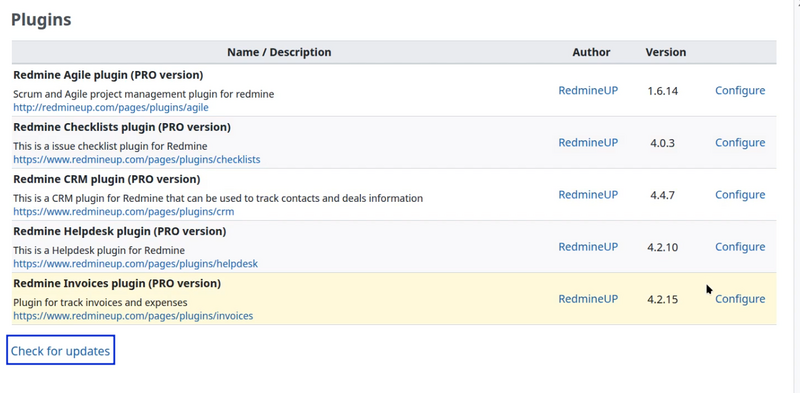The height and width of the screenshot is (393, 800).
Task: Configure the Redmine CRM plugin
Action: pyautogui.click(x=740, y=194)
